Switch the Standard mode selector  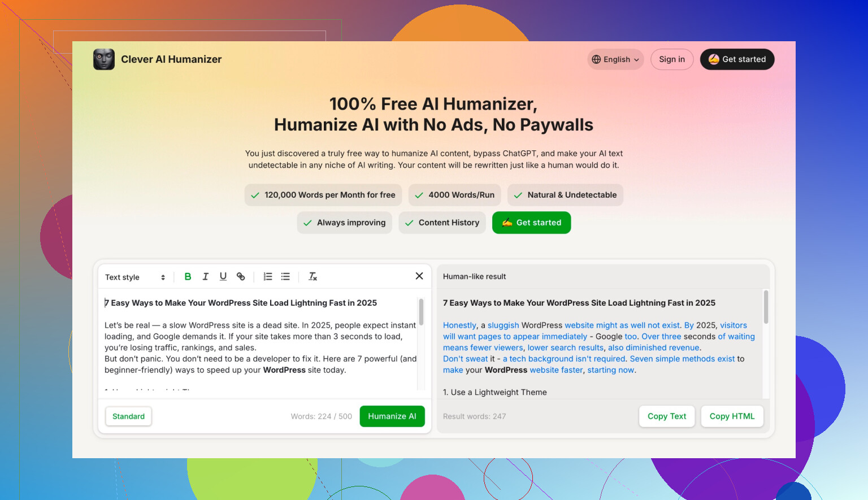click(x=128, y=416)
